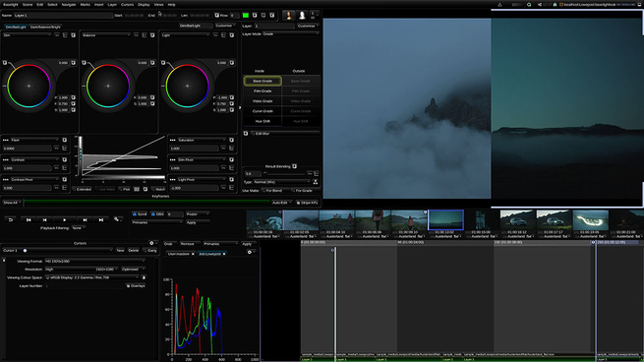The image size is (644, 362).
Task: Open the Optimised resolution dropdown
Action: pyautogui.click(x=133, y=270)
